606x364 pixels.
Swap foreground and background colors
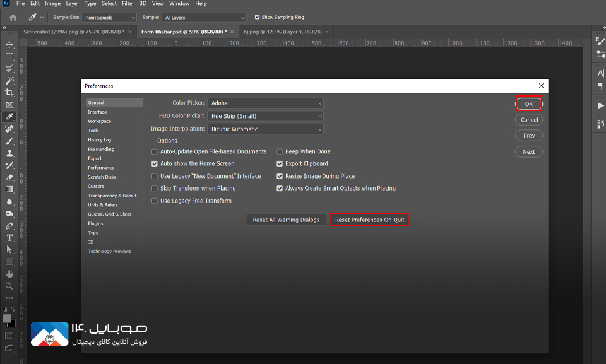[13, 308]
